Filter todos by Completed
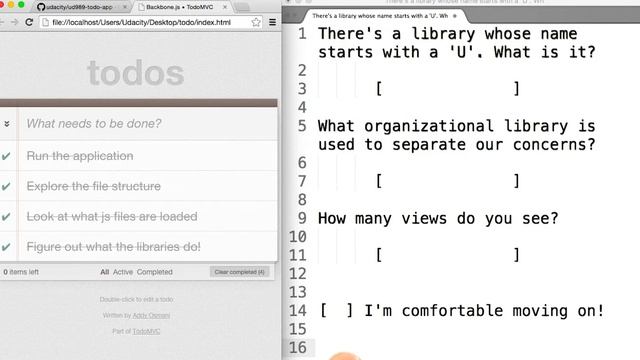 [x=154, y=272]
